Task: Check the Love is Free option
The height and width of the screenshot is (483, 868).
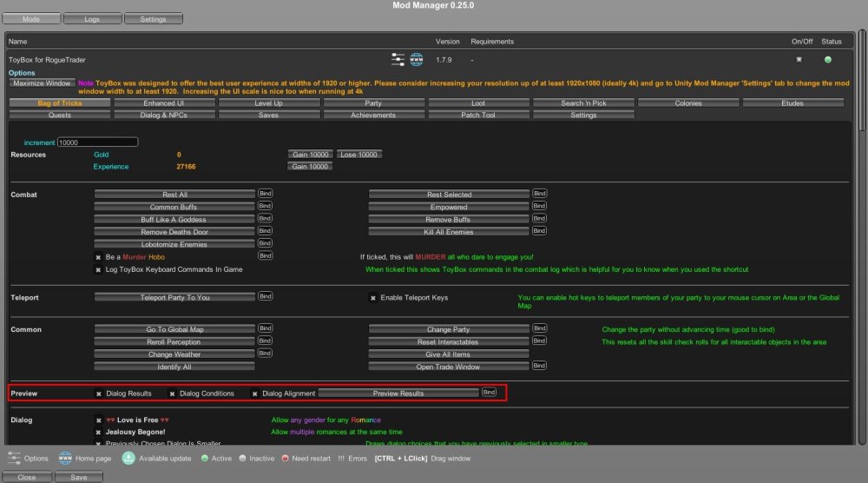Action: pos(98,420)
